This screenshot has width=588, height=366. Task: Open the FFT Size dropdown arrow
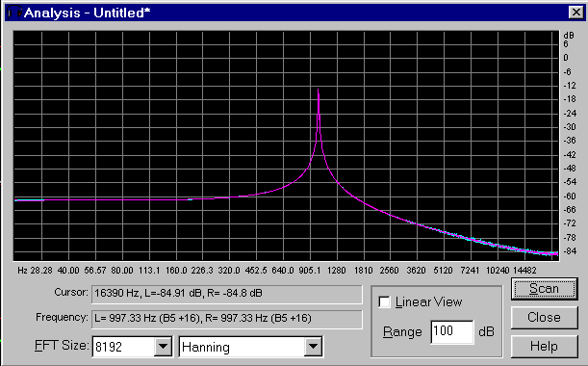163,347
